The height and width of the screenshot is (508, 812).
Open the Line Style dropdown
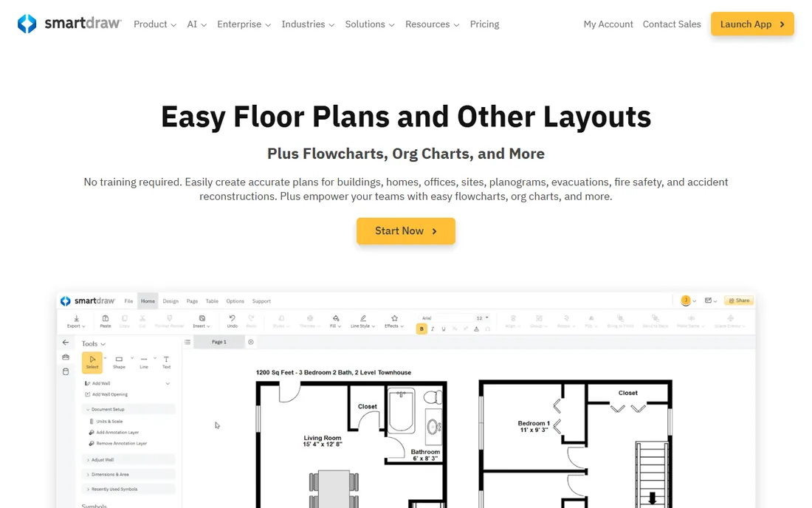pos(362,322)
